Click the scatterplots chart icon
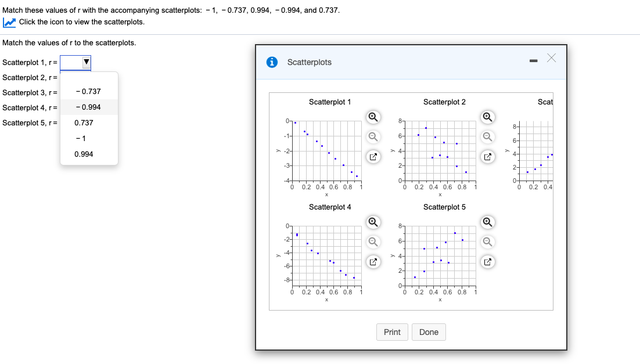This screenshot has width=640, height=364. [x=9, y=23]
